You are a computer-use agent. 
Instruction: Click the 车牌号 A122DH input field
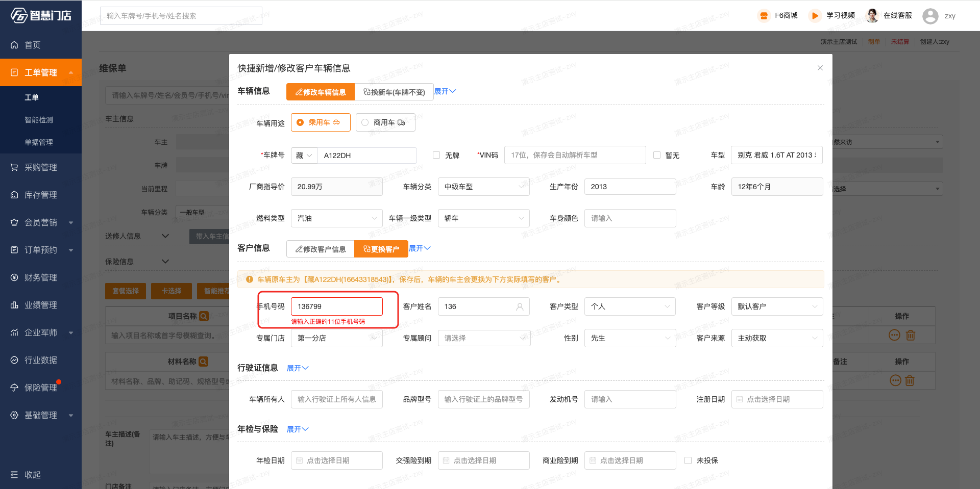(367, 156)
